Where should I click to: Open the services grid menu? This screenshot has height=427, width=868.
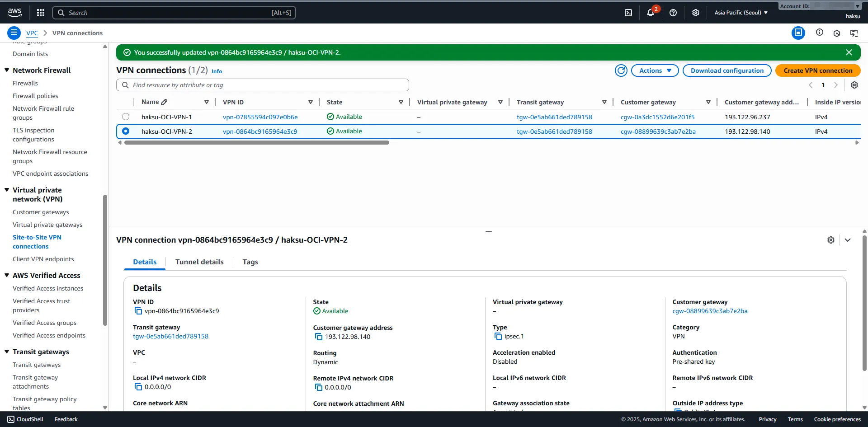click(41, 13)
